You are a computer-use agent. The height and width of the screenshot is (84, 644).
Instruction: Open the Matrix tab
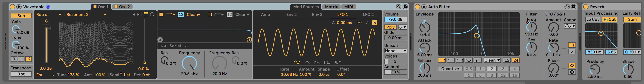(331, 7)
